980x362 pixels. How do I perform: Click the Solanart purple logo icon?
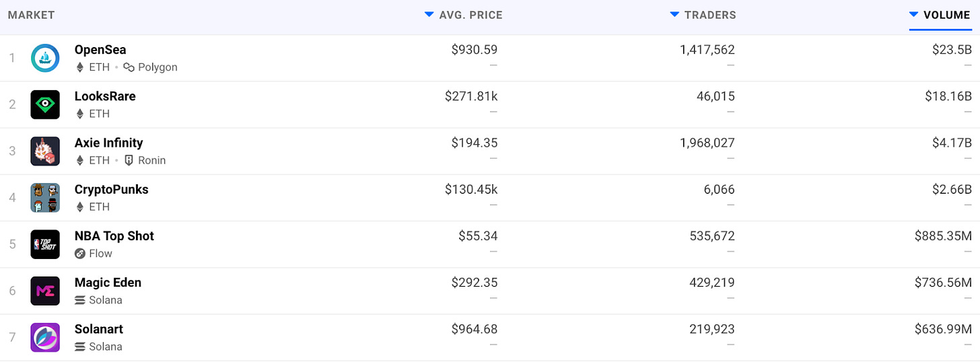click(45, 337)
